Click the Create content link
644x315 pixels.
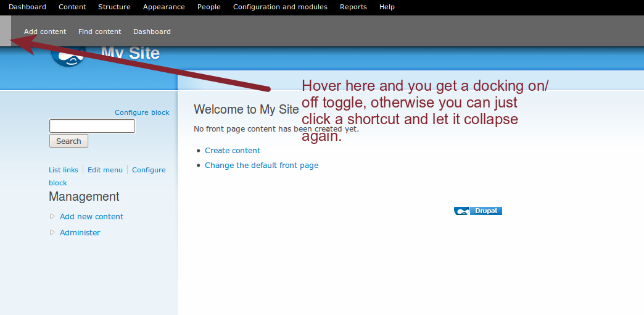(233, 151)
